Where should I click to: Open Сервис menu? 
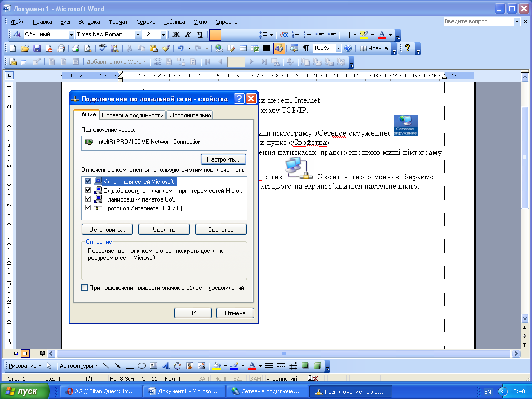(145, 22)
